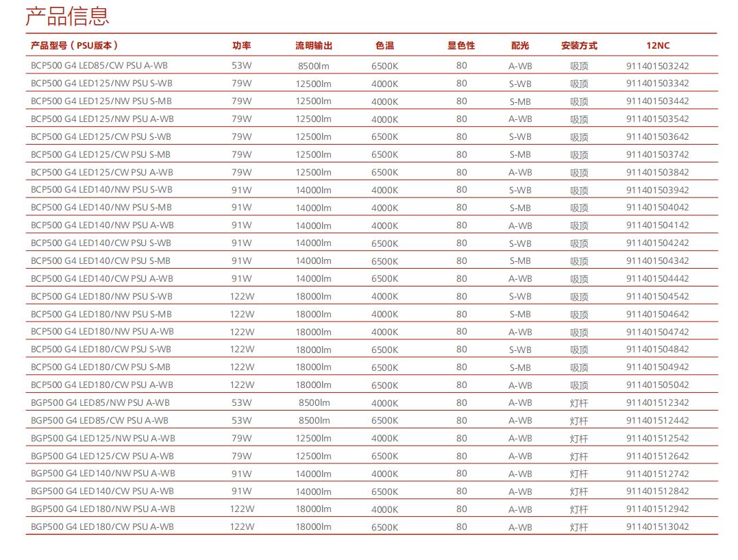Select model BCP500 G4 LED180/NW PSU S-WB

pyautogui.click(x=101, y=296)
